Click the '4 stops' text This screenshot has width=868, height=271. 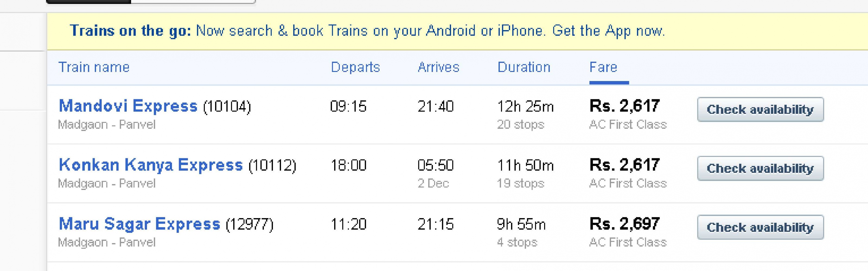pos(517,242)
